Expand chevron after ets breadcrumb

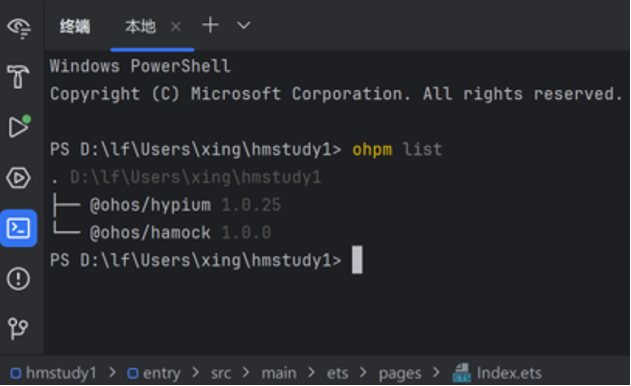(363, 373)
